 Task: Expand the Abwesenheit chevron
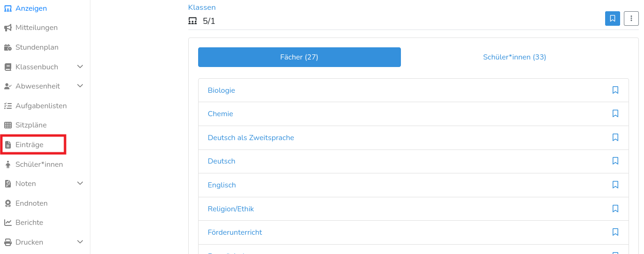pos(80,86)
